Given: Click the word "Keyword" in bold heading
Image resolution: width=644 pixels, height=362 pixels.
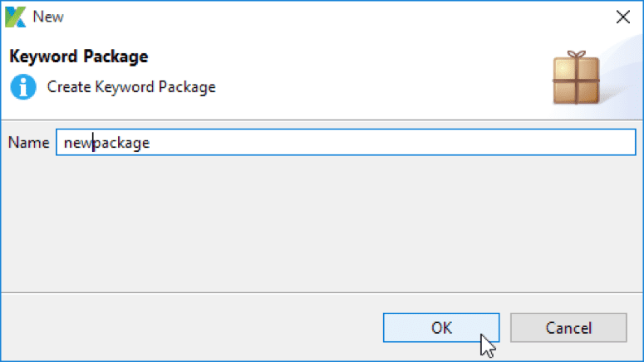Looking at the screenshot, I should click(40, 57).
